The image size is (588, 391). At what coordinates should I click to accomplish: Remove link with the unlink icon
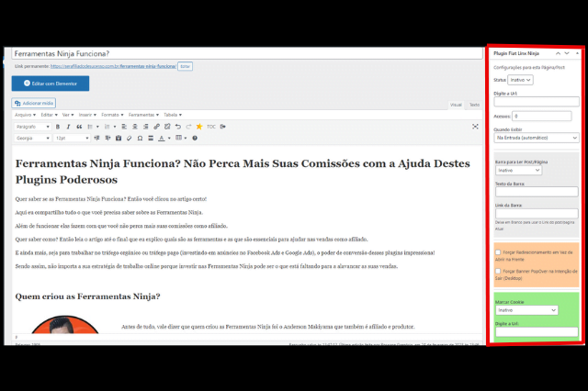click(x=167, y=127)
